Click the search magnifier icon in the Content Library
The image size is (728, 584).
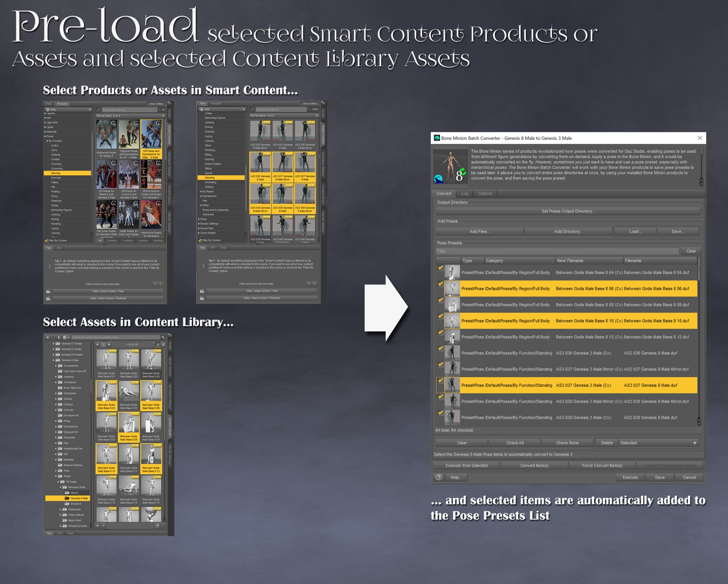[164, 337]
